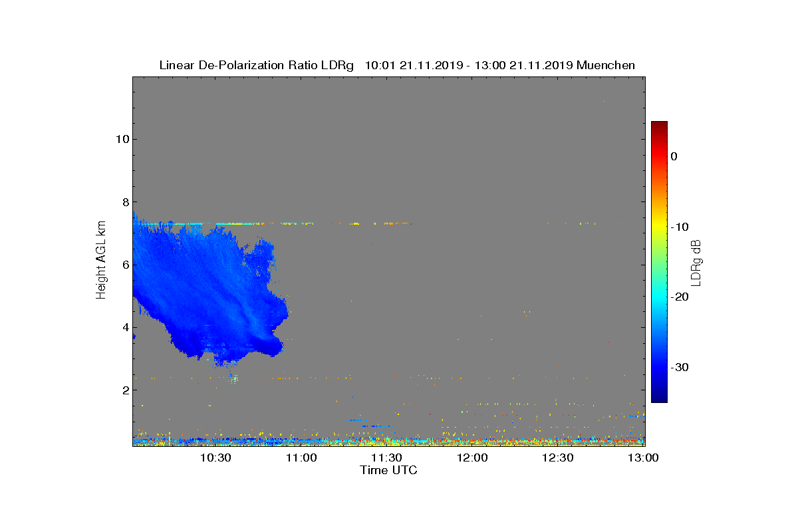The height and width of the screenshot is (532, 798).
Task: Click the colorful noise band along the plot's bottom edge
Action: point(388,440)
